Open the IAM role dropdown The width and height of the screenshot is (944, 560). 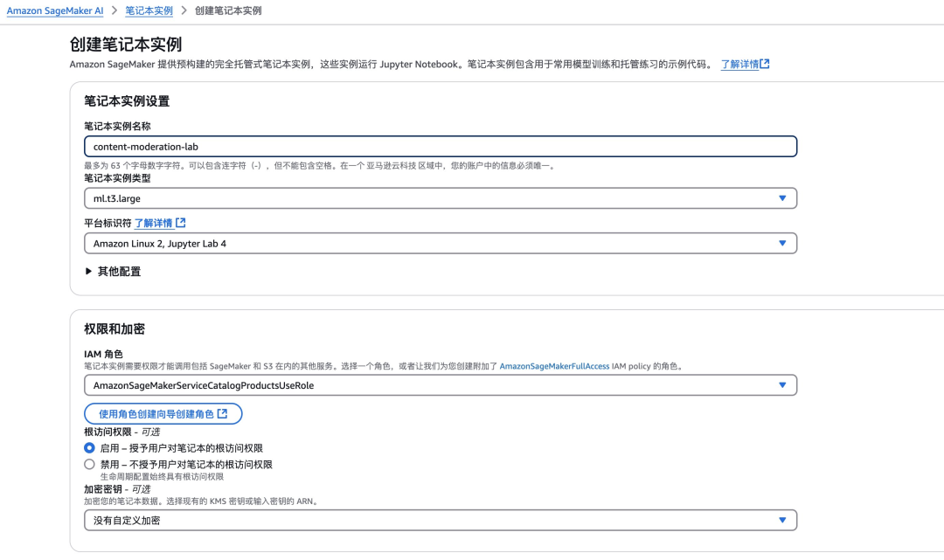tap(441, 385)
